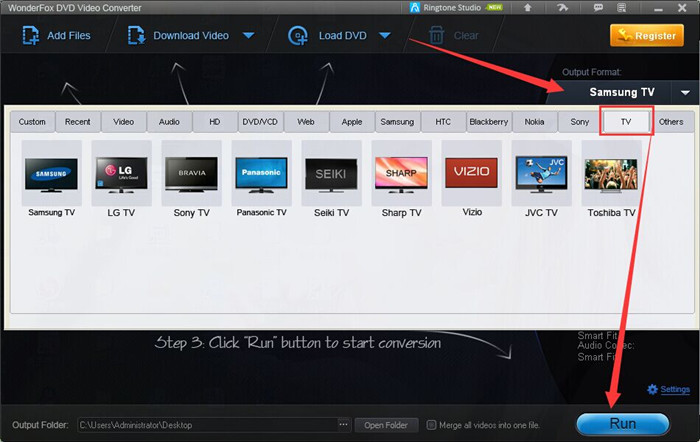
Task: Switch to the Recent tab
Action: tap(78, 122)
